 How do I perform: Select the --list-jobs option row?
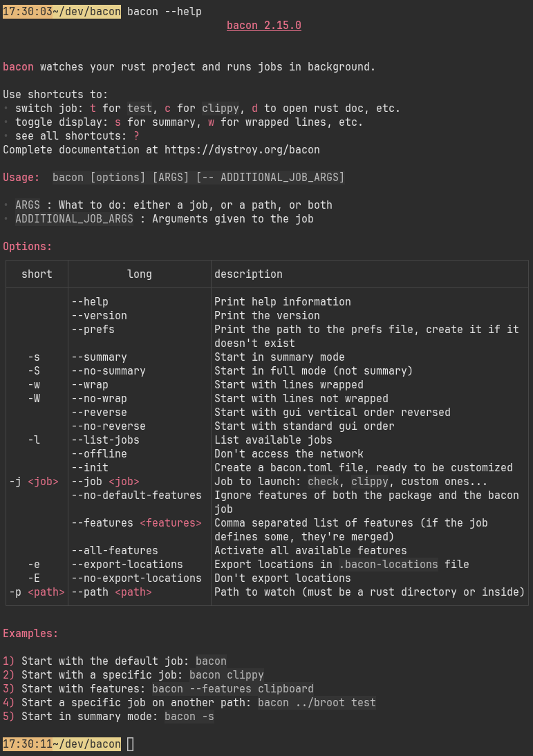[x=267, y=440]
